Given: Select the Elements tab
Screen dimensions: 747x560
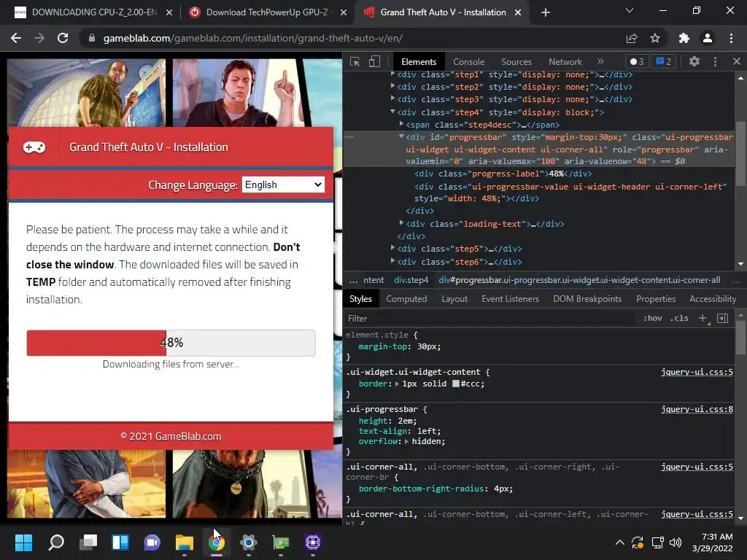Looking at the screenshot, I should pyautogui.click(x=419, y=62).
